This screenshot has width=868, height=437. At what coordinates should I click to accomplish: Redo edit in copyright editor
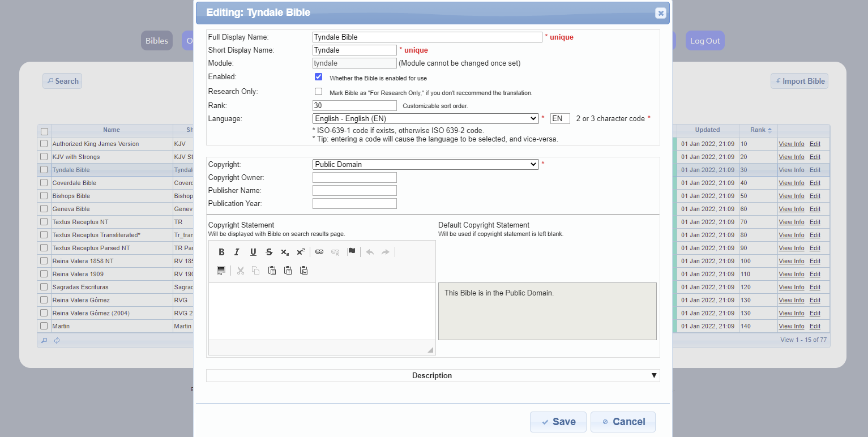pyautogui.click(x=386, y=252)
